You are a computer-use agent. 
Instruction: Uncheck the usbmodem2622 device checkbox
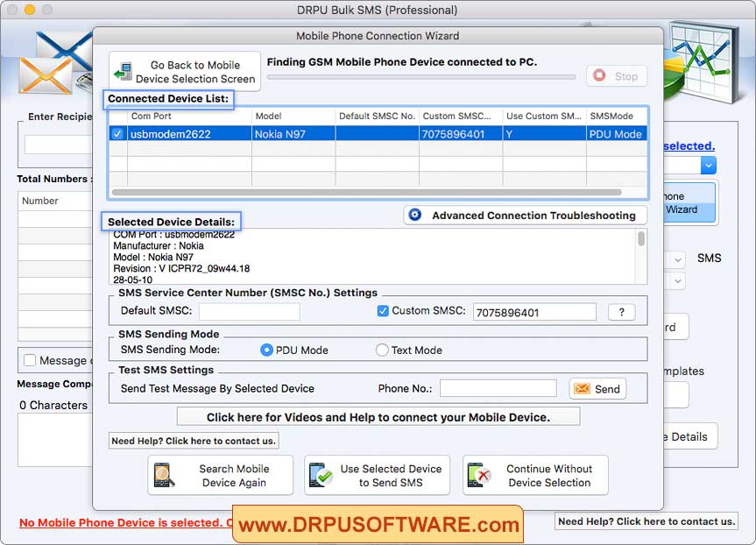pyautogui.click(x=117, y=133)
